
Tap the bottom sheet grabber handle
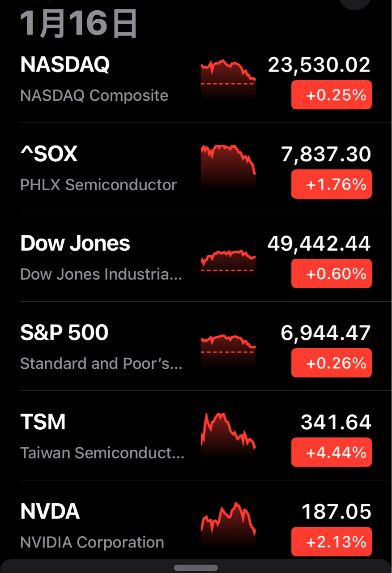(196, 568)
